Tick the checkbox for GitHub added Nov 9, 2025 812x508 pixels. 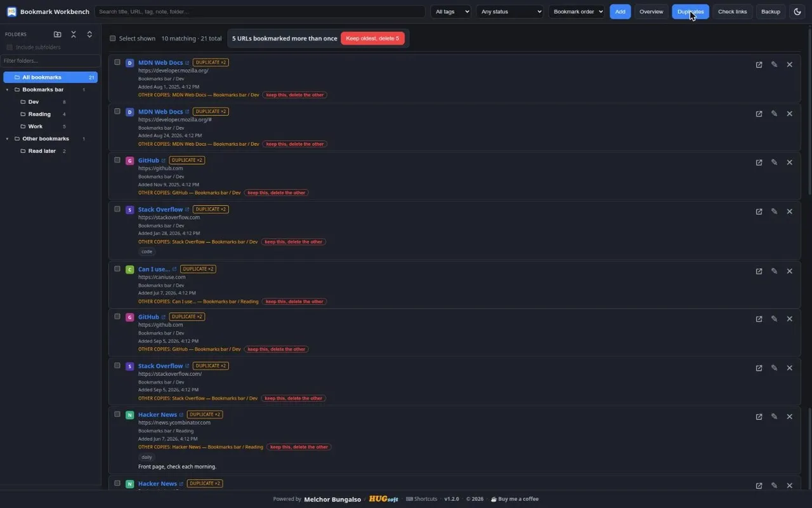pyautogui.click(x=117, y=160)
